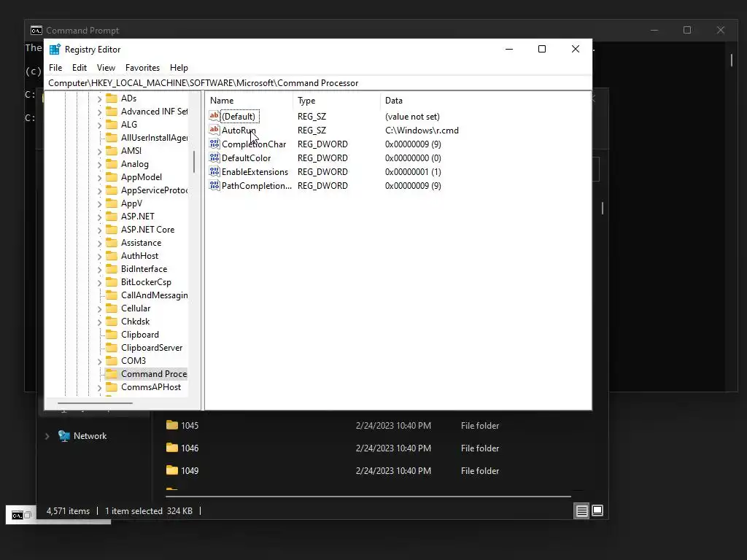This screenshot has height=560, width=747.
Task: Select the AutoRun value name
Action: [x=239, y=130]
